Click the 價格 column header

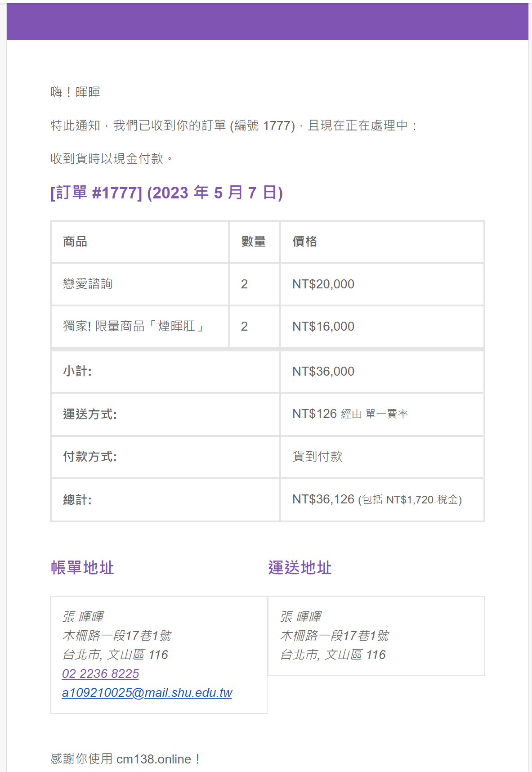tap(305, 242)
